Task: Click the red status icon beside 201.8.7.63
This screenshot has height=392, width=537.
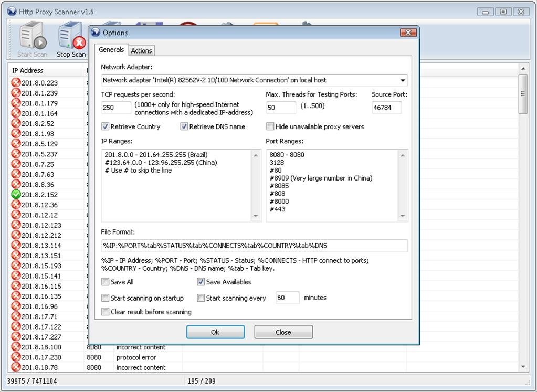Action: [x=16, y=174]
